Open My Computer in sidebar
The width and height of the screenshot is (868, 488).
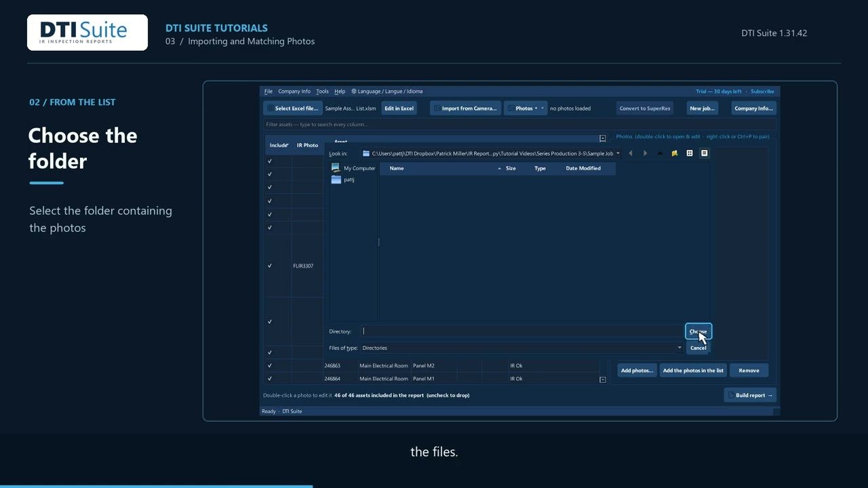click(353, 168)
